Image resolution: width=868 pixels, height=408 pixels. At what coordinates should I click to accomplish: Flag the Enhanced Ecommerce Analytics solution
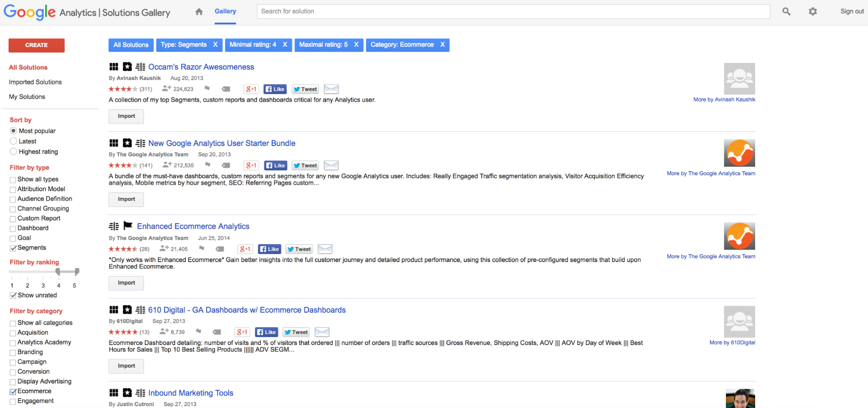pos(201,248)
